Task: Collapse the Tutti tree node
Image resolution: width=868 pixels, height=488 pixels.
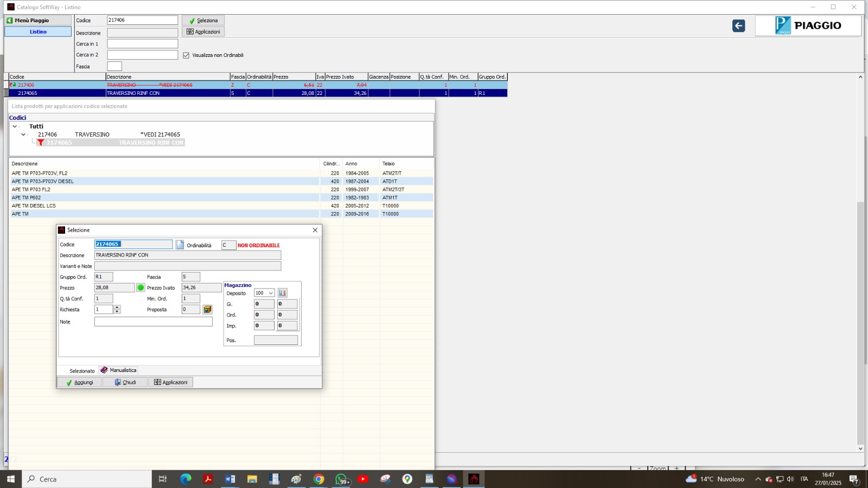Action: point(15,126)
